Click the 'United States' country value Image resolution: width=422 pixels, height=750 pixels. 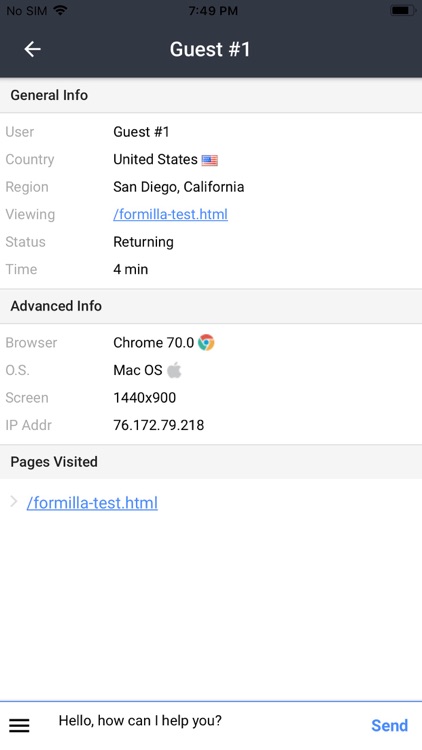[155, 159]
